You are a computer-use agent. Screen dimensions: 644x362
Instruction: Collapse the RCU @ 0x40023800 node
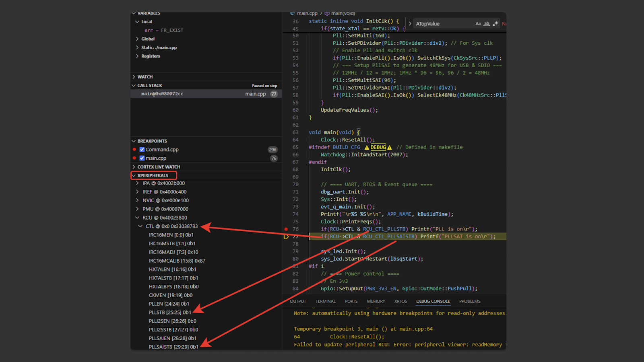pyautogui.click(x=138, y=217)
